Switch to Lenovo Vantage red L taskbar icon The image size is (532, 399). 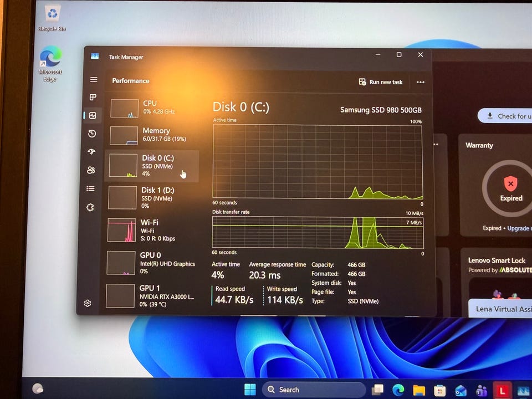pyautogui.click(x=502, y=391)
